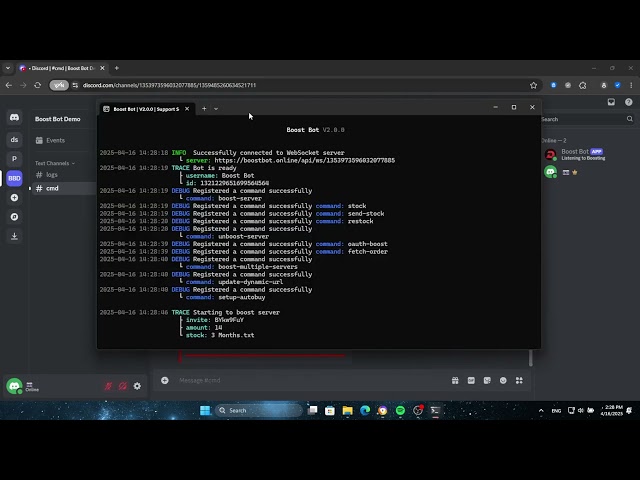The image size is (640, 480).
Task: Open Spotify from the taskbar
Action: [x=400, y=411]
